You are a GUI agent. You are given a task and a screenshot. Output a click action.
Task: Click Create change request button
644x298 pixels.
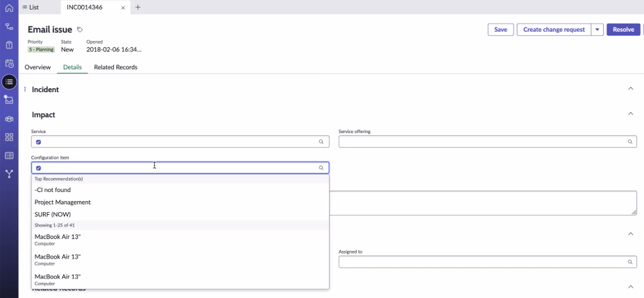tap(554, 30)
